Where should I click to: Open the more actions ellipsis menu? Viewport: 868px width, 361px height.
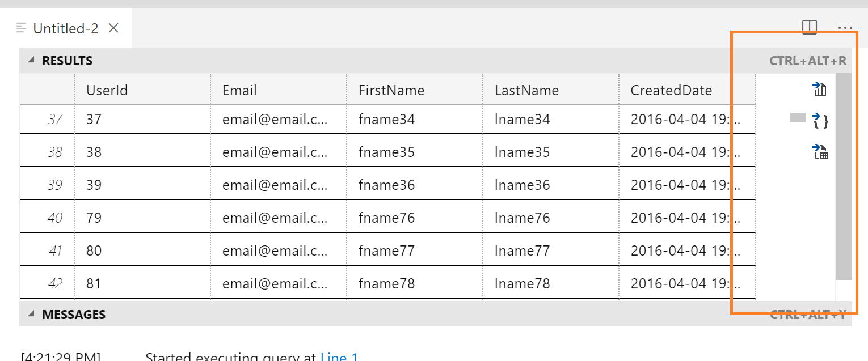pos(846,28)
